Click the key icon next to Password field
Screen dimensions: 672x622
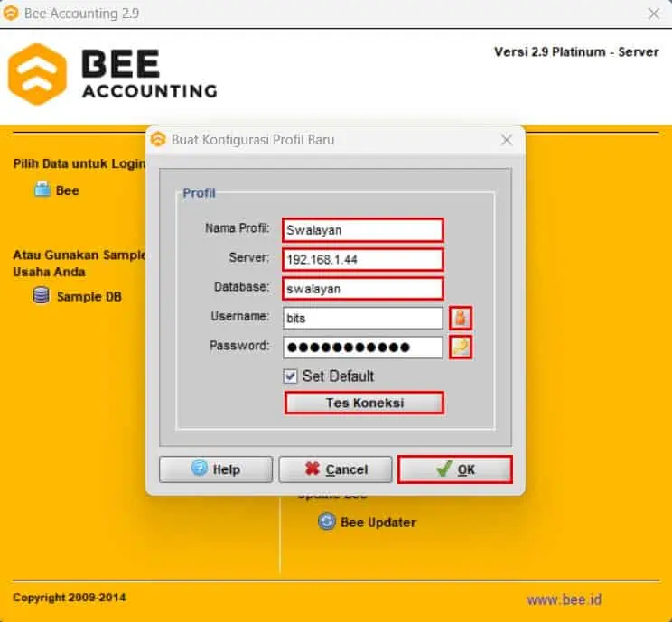pyautogui.click(x=461, y=347)
